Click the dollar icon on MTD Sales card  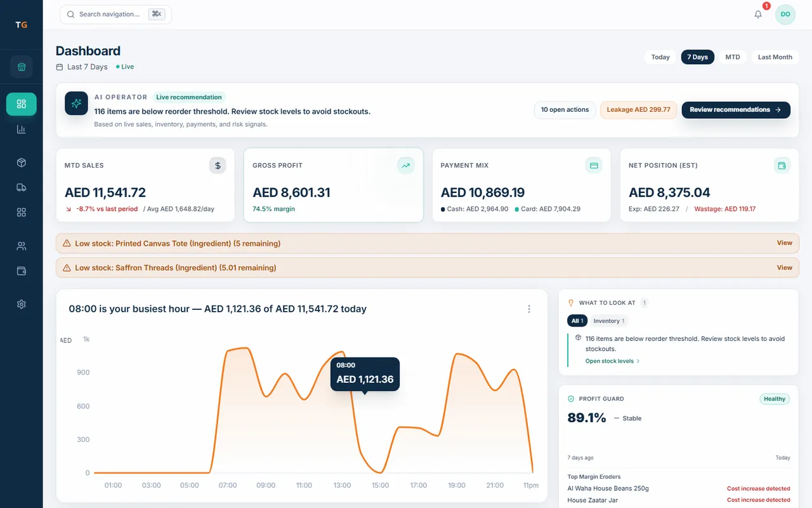coord(218,166)
